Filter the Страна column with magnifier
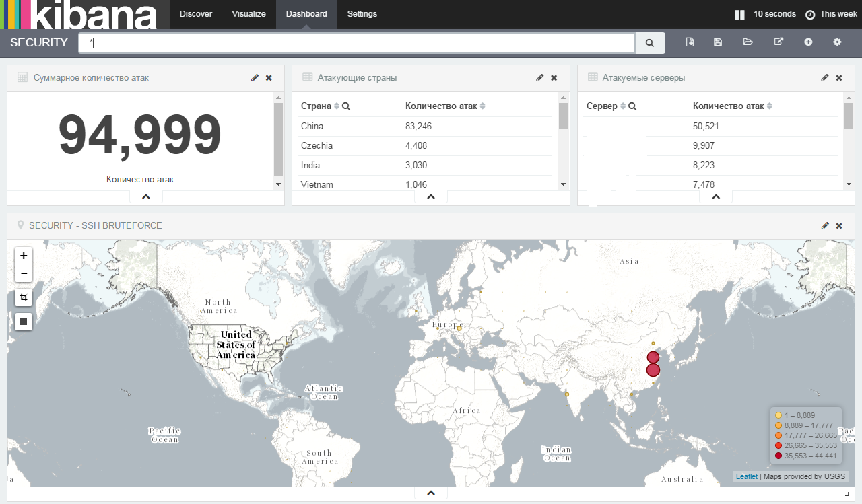This screenshot has width=862, height=504. tap(346, 106)
